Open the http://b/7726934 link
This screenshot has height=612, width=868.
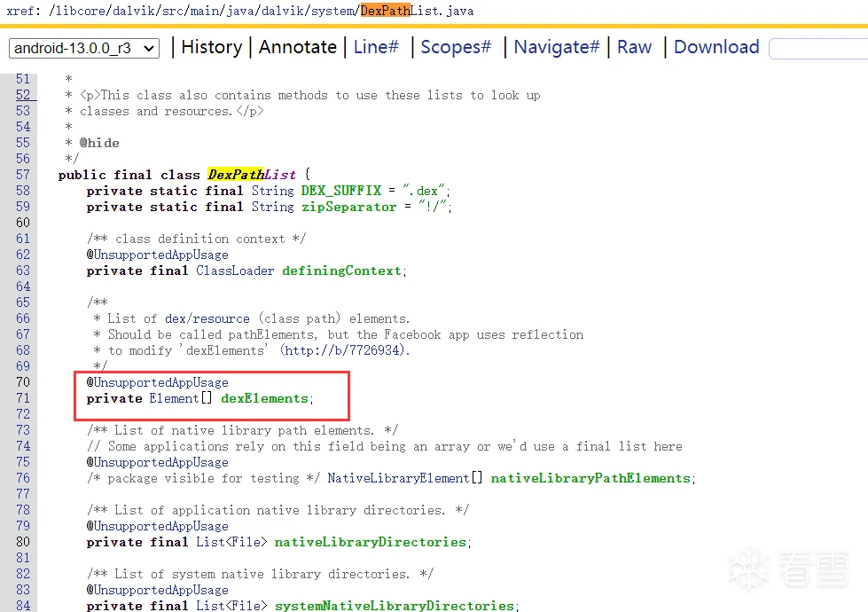point(342,350)
